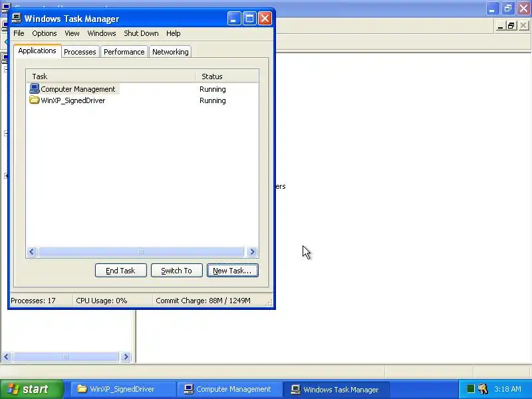Click the green CPU usage tray icon
Image resolution: width=532 pixels, height=399 pixels.
470,389
